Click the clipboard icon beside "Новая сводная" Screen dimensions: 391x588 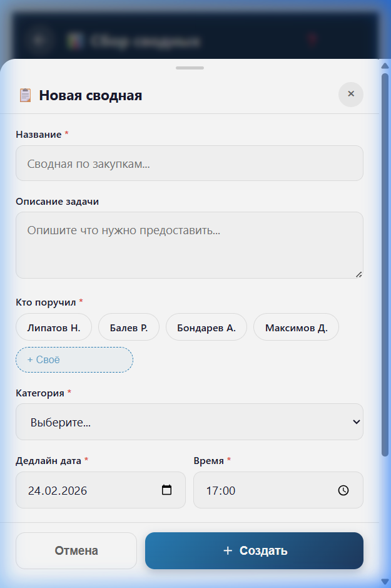[25, 95]
